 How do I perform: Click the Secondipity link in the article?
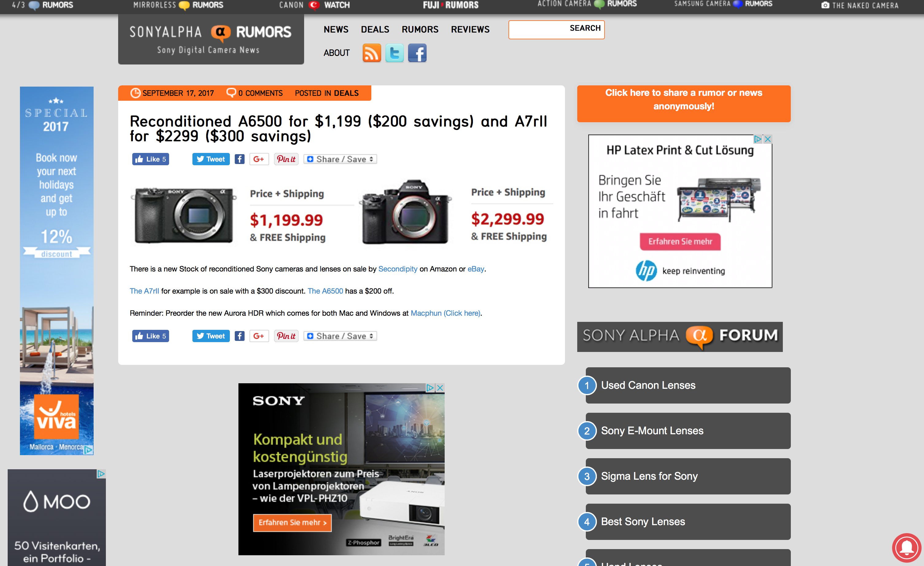click(397, 269)
